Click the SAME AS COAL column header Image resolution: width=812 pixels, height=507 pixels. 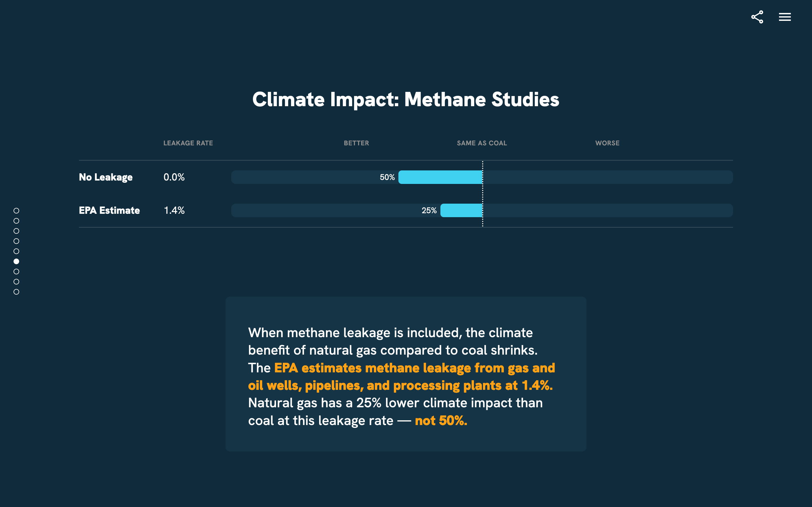pos(482,143)
